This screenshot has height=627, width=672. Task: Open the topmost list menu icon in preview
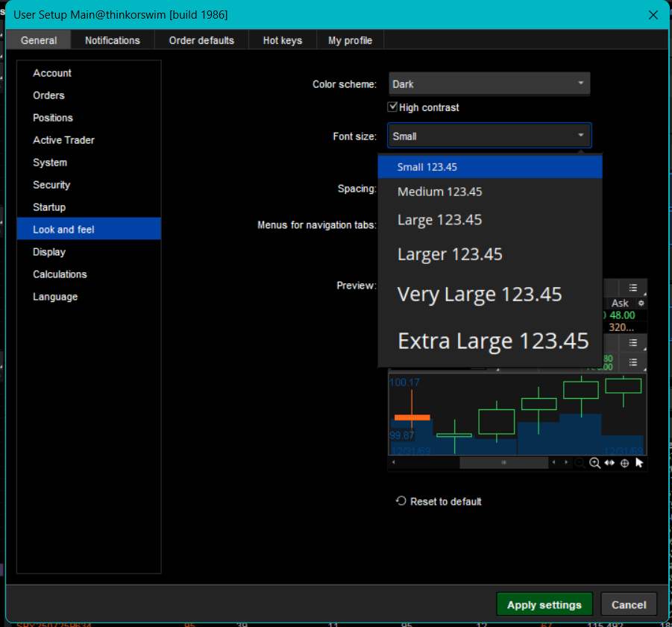pos(632,288)
